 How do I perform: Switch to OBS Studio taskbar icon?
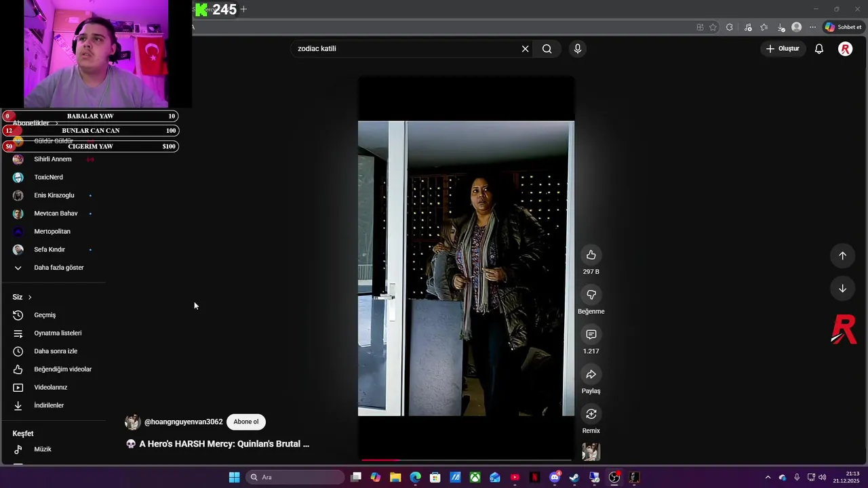pyautogui.click(x=614, y=477)
